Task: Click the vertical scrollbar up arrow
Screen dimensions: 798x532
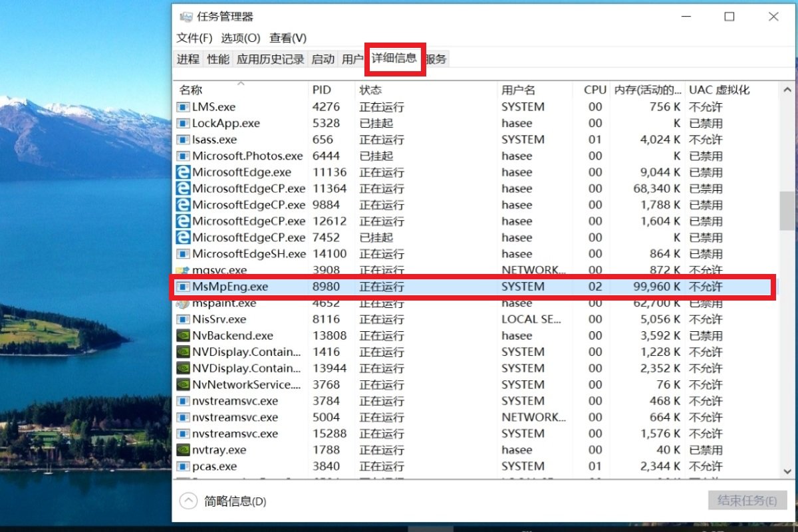Action: point(787,88)
